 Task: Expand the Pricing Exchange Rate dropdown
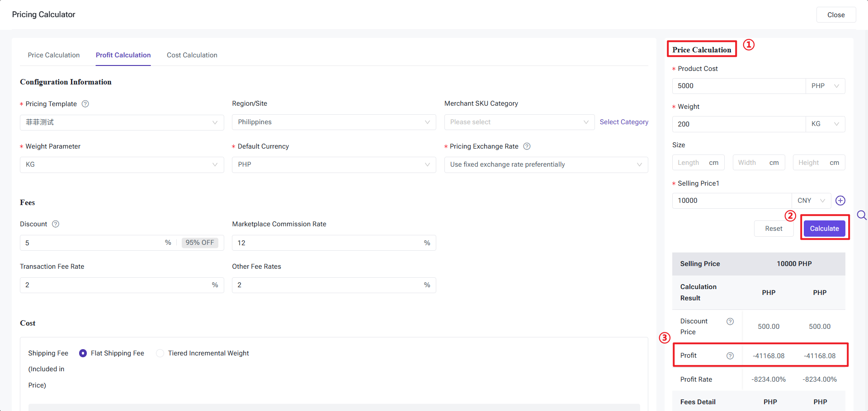coord(546,165)
